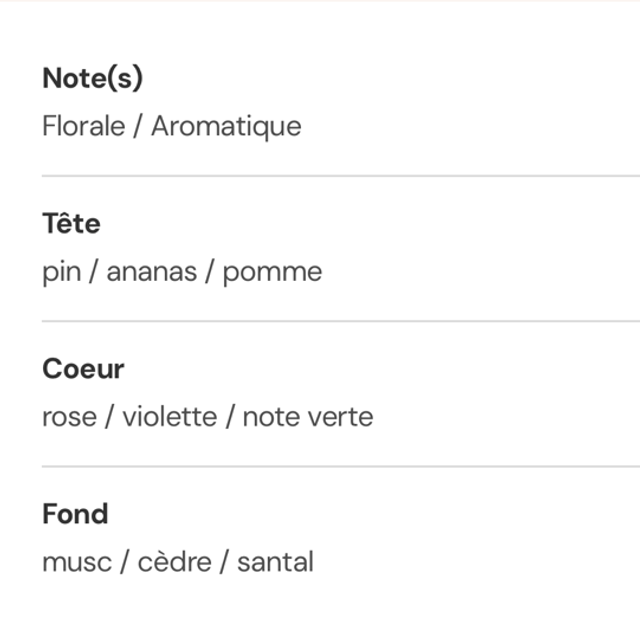Viewport: 640px width, 640px height.
Task: Click the Fond section heading
Action: [75, 514]
